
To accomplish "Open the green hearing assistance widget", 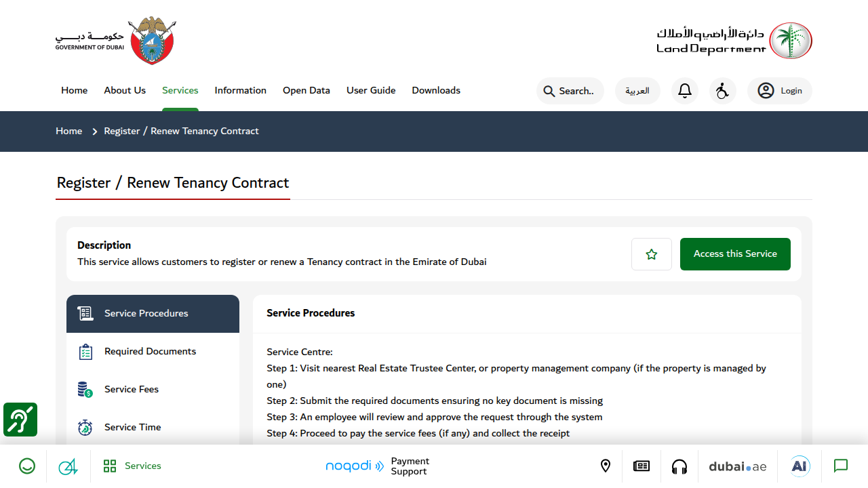I will coord(20,420).
